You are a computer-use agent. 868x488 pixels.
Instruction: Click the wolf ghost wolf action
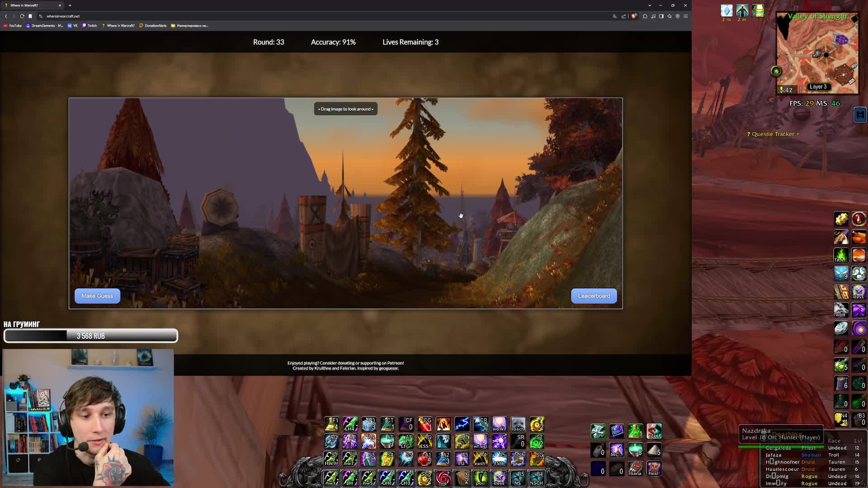pyautogui.click(x=841, y=310)
